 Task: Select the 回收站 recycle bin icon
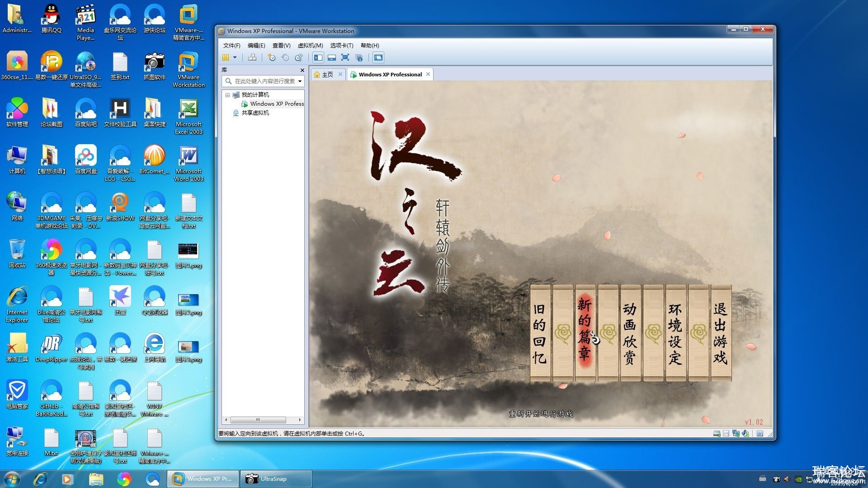pyautogui.click(x=17, y=253)
